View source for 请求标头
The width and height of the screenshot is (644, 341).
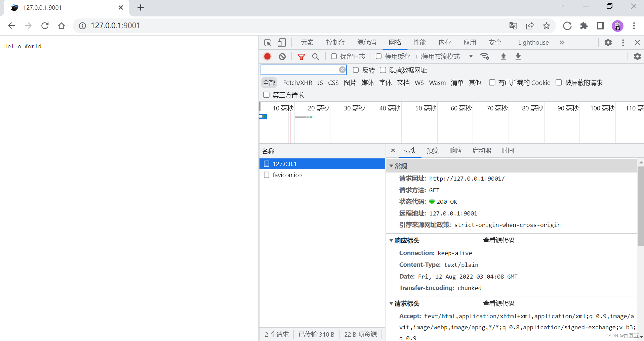499,304
